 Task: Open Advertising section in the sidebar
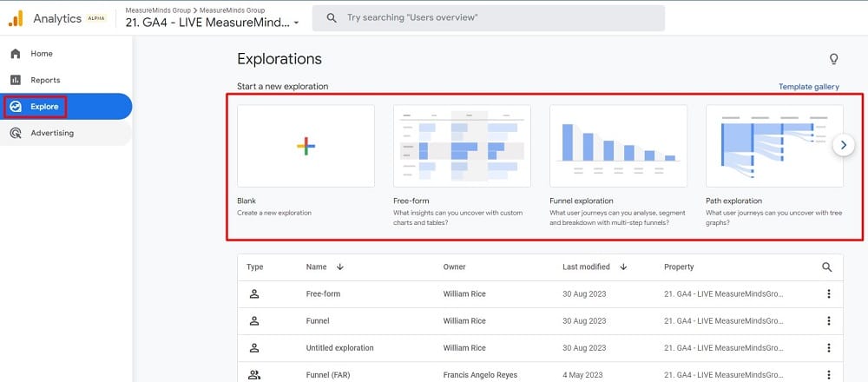[52, 133]
